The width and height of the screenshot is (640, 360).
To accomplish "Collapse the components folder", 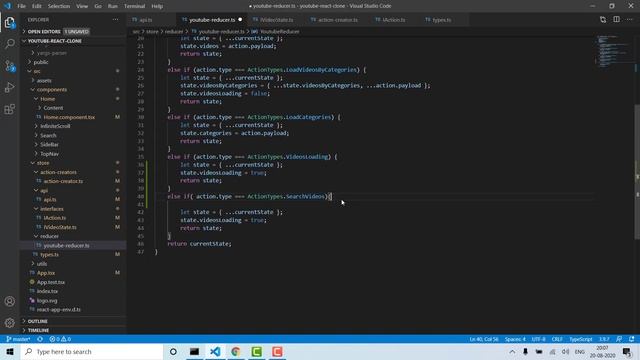I will (x=51, y=89).
